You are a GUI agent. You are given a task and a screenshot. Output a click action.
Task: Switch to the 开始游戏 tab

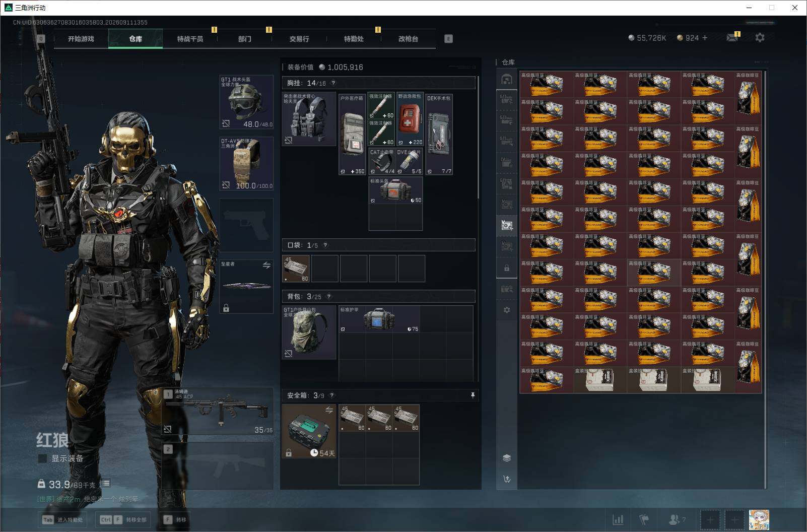(81, 39)
